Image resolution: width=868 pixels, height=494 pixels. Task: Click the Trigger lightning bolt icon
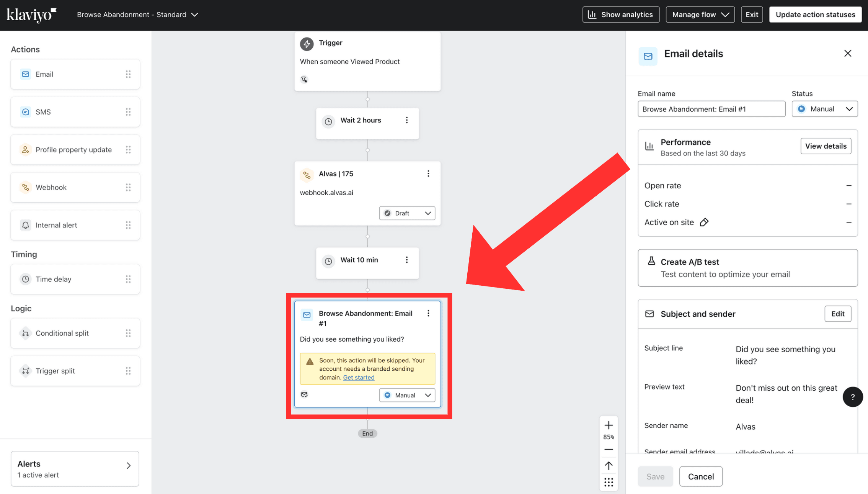tap(307, 44)
